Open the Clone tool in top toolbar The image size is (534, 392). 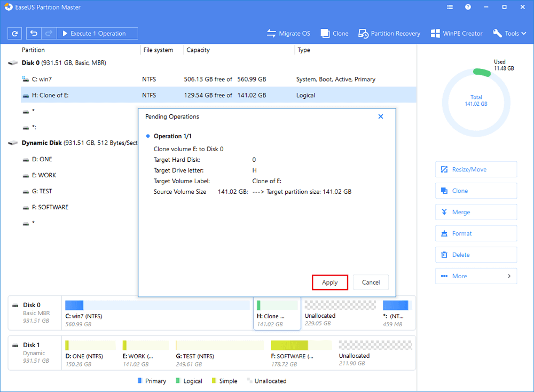(334, 33)
